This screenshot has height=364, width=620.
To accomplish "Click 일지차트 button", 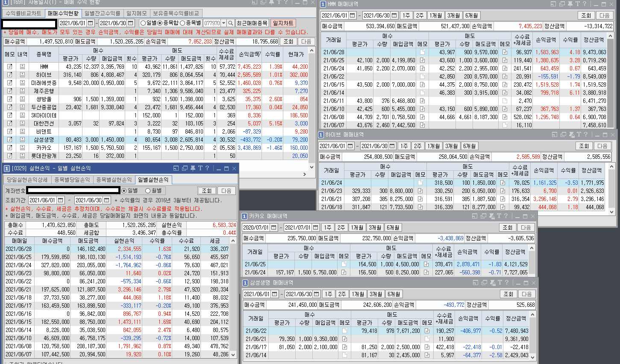I will (x=283, y=23).
